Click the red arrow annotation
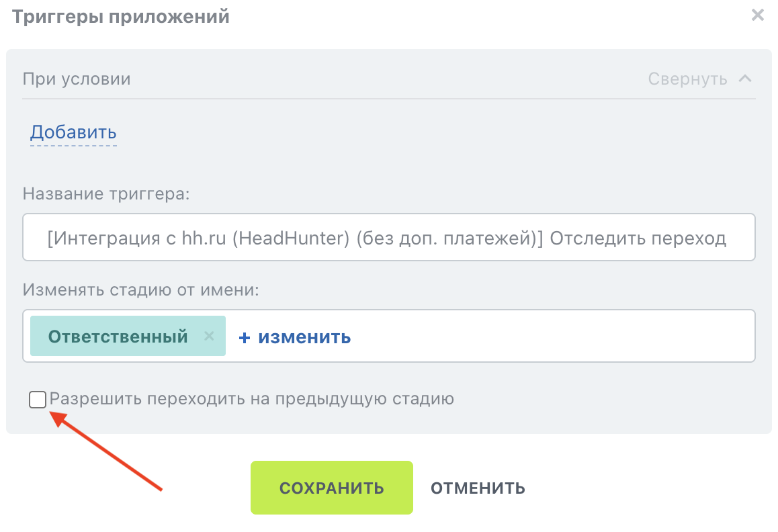This screenshot has height=532, width=778. (106, 451)
